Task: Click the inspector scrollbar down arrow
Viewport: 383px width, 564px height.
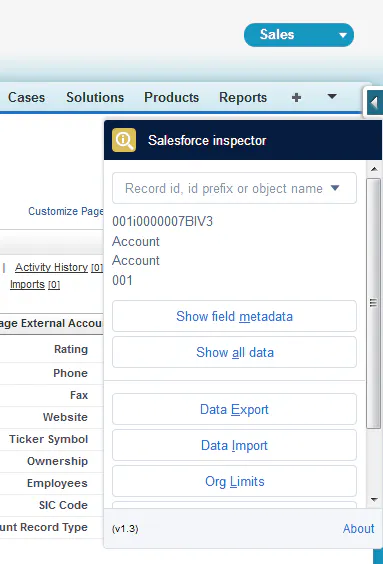Action: pyautogui.click(x=374, y=500)
